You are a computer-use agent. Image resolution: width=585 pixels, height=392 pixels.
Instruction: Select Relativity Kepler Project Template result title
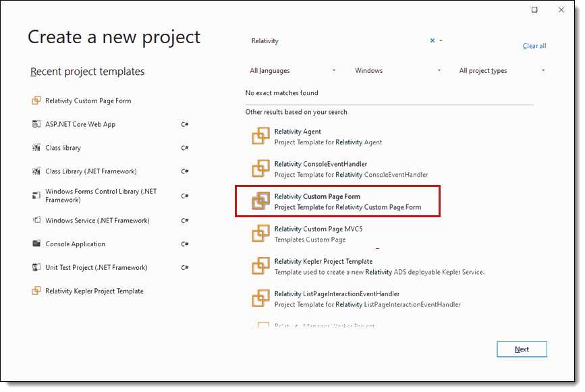323,261
